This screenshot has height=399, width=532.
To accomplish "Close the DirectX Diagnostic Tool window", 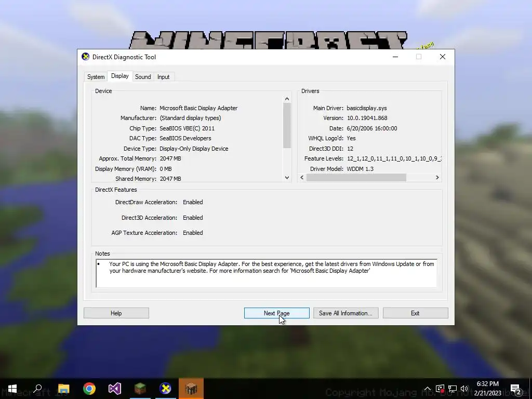I will click(x=443, y=57).
